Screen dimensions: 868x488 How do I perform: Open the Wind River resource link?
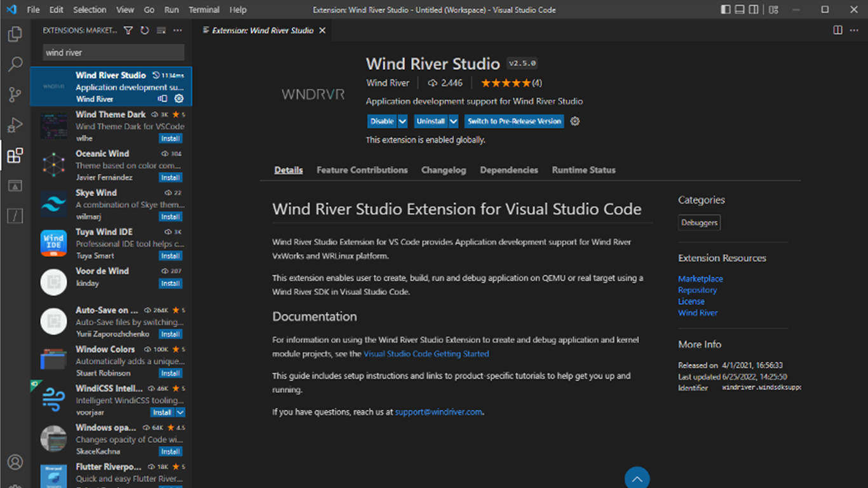[x=698, y=313]
